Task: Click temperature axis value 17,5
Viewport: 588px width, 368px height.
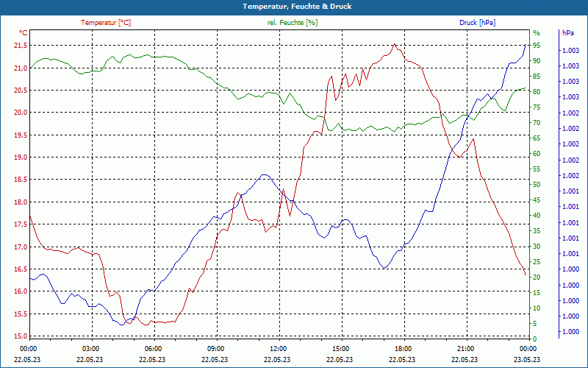Action: pyautogui.click(x=21, y=224)
